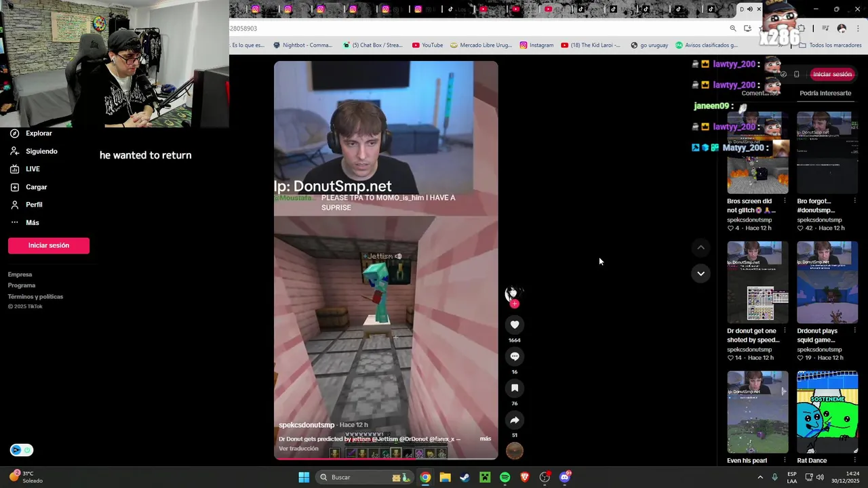Click the taskbar Buscar search box
868x488 pixels.
(365, 477)
